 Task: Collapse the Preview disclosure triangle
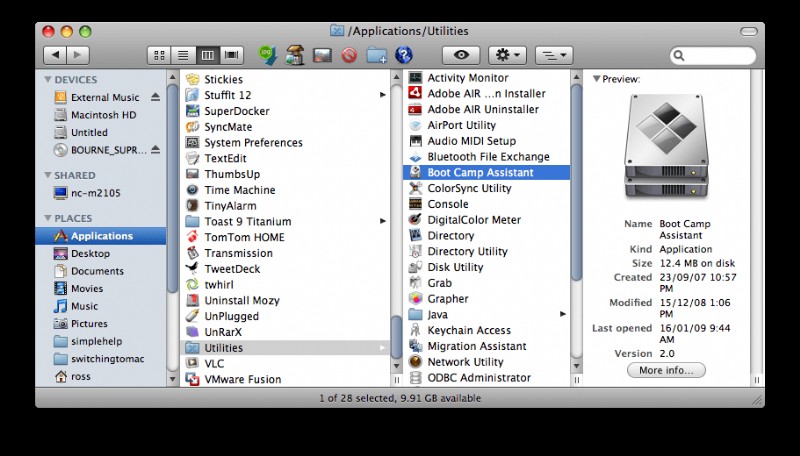[596, 79]
